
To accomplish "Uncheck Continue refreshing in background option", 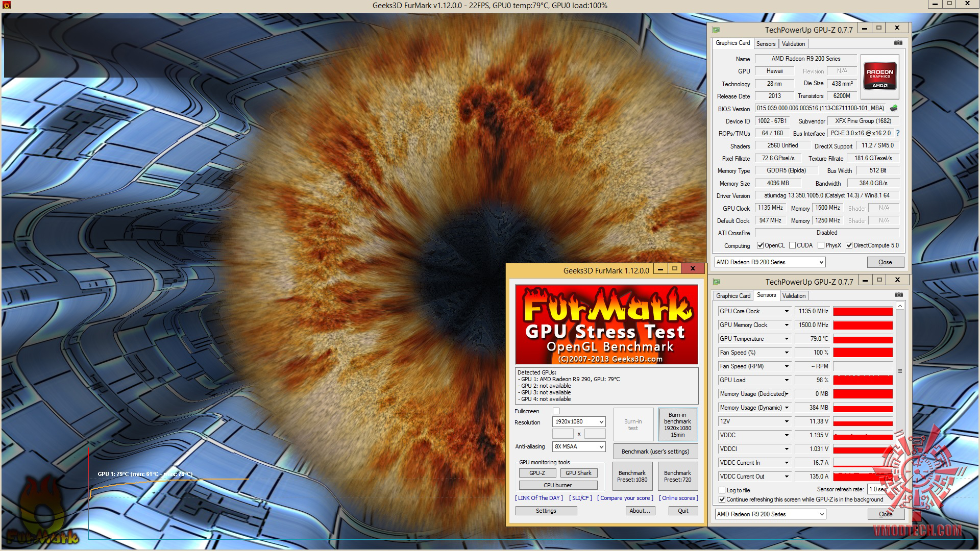I will tap(722, 499).
